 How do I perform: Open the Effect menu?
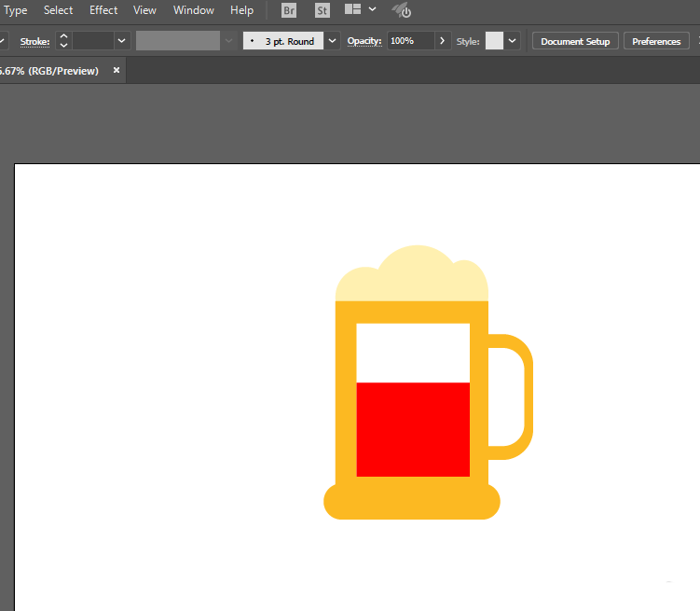103,10
